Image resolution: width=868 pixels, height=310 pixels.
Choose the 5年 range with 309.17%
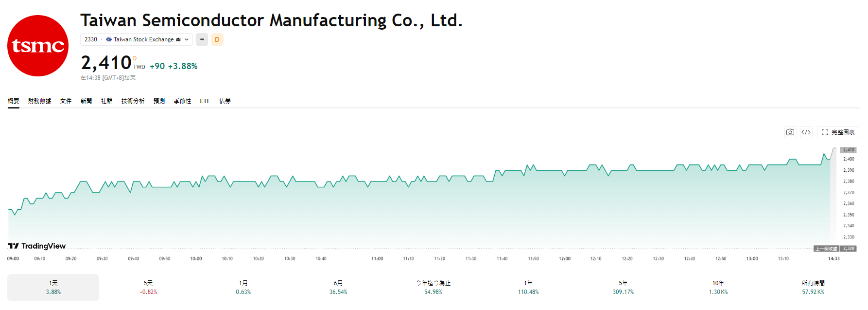(623, 287)
